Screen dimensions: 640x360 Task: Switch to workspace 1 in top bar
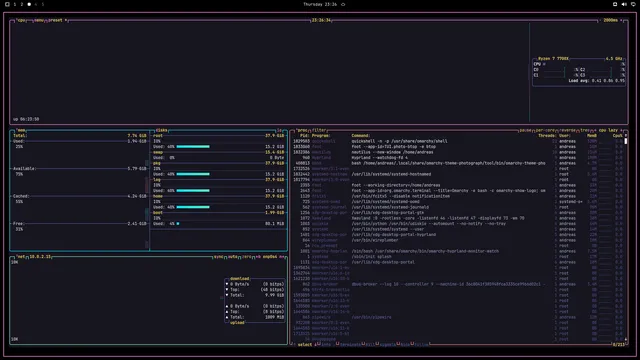coord(15,4)
